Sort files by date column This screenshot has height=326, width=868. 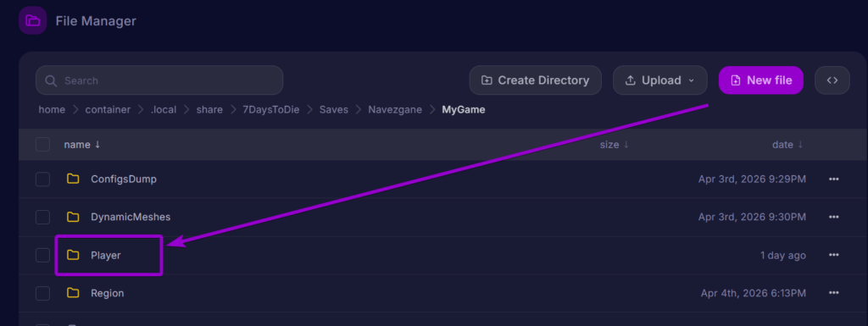pyautogui.click(x=787, y=144)
